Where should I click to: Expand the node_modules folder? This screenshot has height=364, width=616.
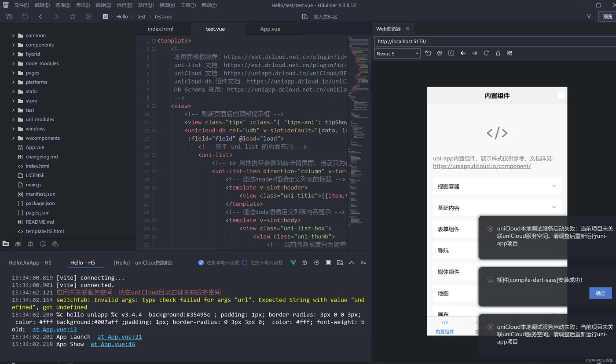point(13,63)
